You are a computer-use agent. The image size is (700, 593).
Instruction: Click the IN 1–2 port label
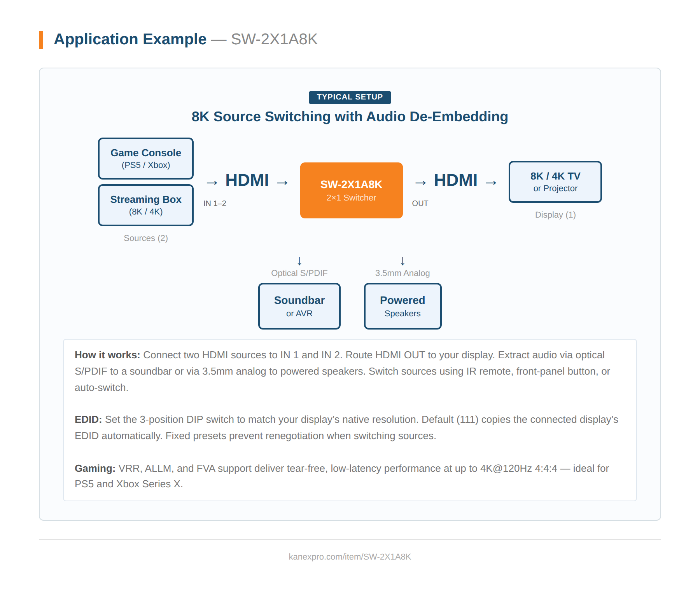[215, 203]
